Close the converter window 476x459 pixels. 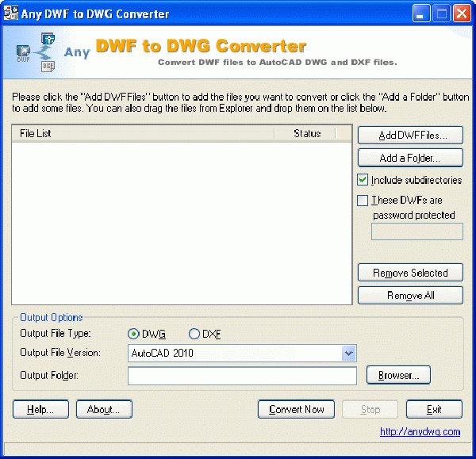(x=462, y=13)
